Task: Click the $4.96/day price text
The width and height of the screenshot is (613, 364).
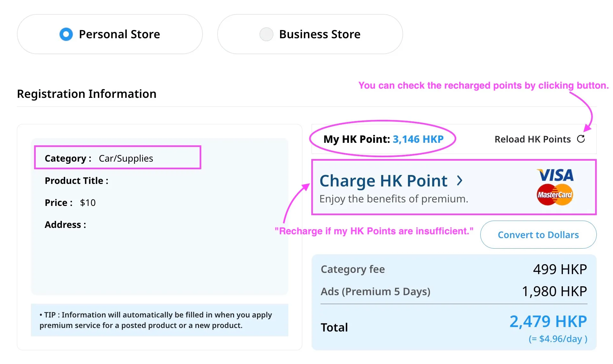Action: pos(558,339)
